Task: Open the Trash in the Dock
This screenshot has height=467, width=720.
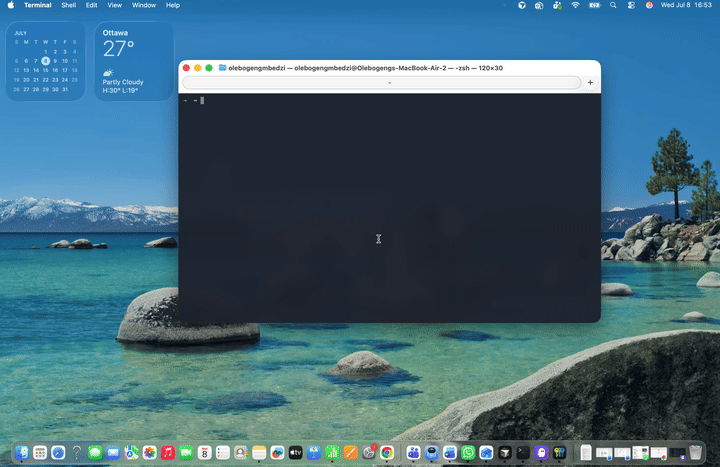Action: [x=696, y=453]
